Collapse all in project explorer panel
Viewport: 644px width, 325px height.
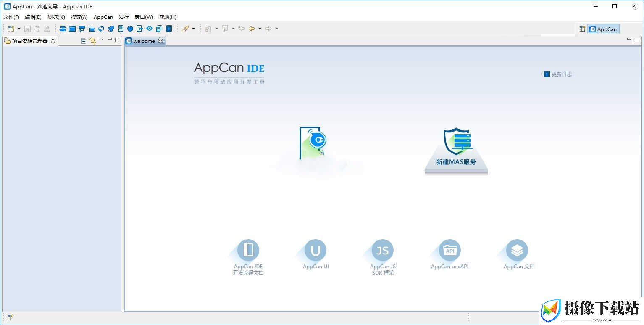(83, 41)
